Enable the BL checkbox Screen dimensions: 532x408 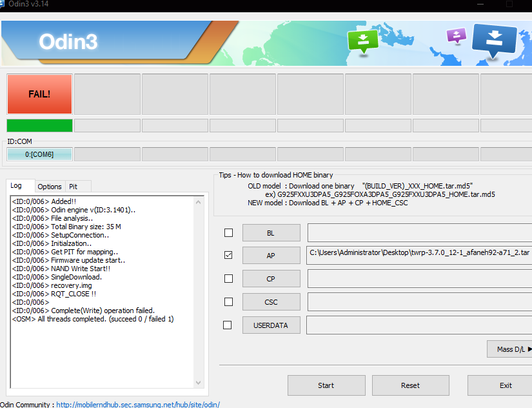pos(229,232)
